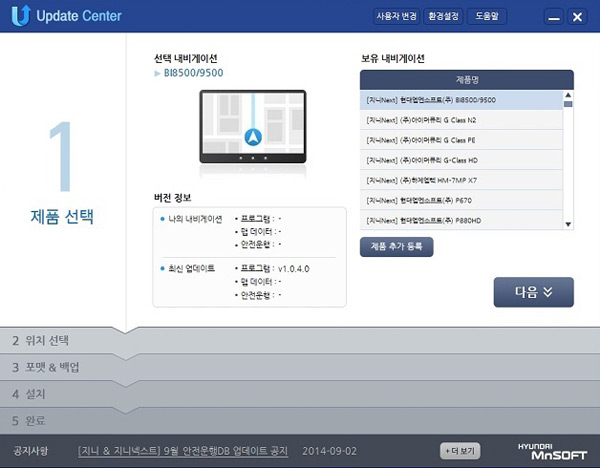600x468 pixels.
Task: Select the G-Class HD product row
Action: point(461,160)
